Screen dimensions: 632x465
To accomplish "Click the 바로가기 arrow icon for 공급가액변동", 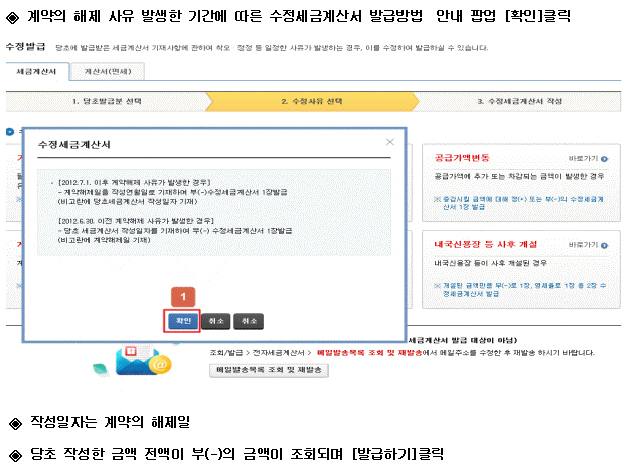I will click(604, 159).
